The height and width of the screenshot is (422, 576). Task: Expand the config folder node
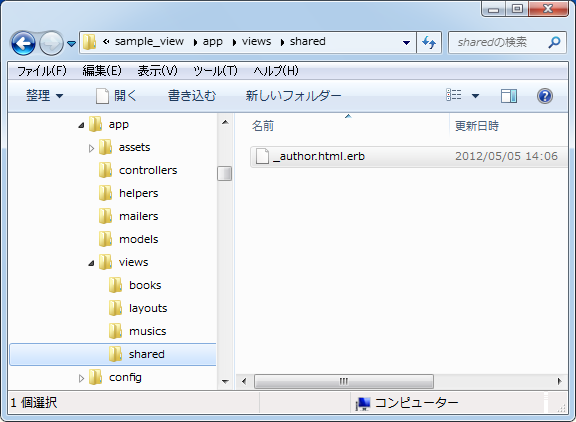pyautogui.click(x=81, y=378)
